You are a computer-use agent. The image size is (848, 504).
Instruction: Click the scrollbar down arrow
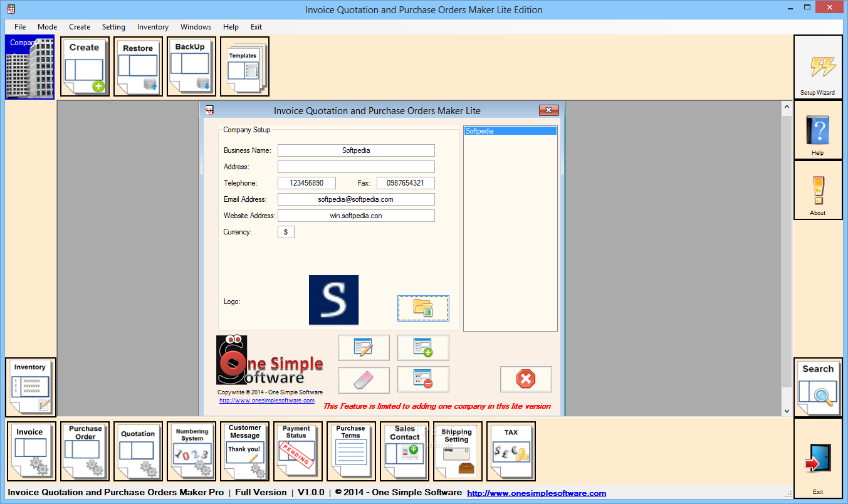pos(787,411)
